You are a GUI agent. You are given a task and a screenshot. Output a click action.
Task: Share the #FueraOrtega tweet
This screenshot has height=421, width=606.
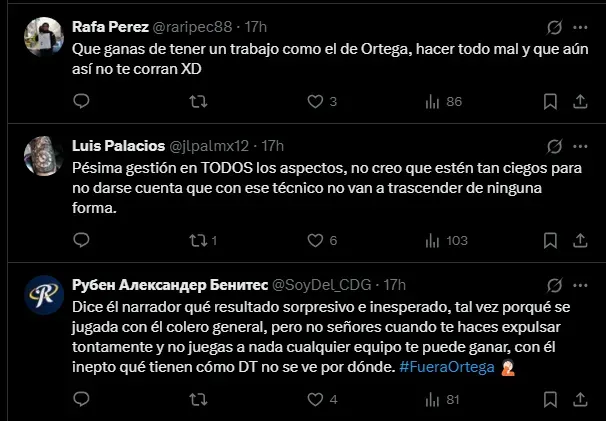pyautogui.click(x=579, y=400)
